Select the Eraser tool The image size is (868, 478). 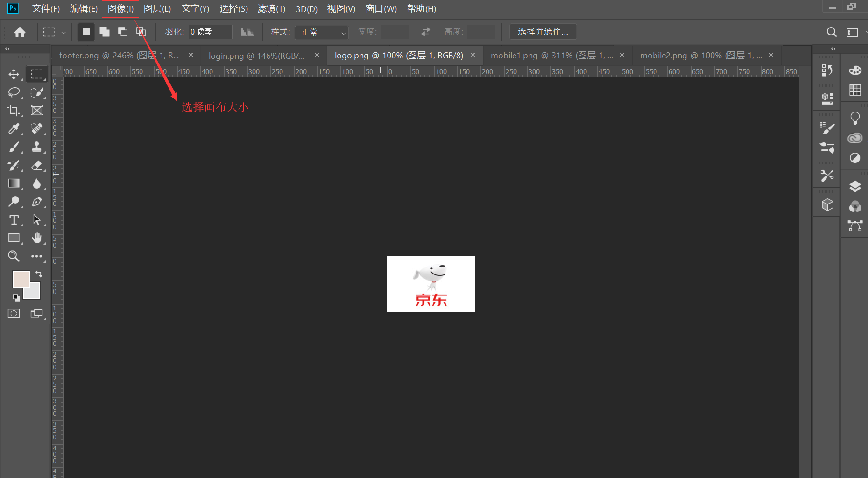pos(37,165)
